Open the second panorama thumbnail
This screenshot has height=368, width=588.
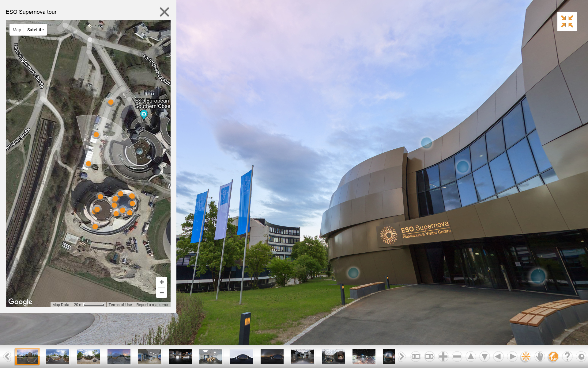click(x=58, y=356)
